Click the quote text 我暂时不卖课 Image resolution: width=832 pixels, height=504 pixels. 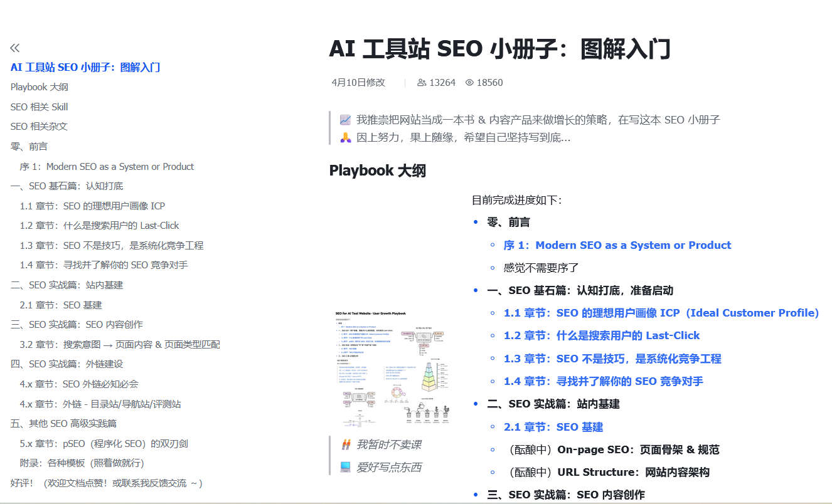(x=389, y=444)
